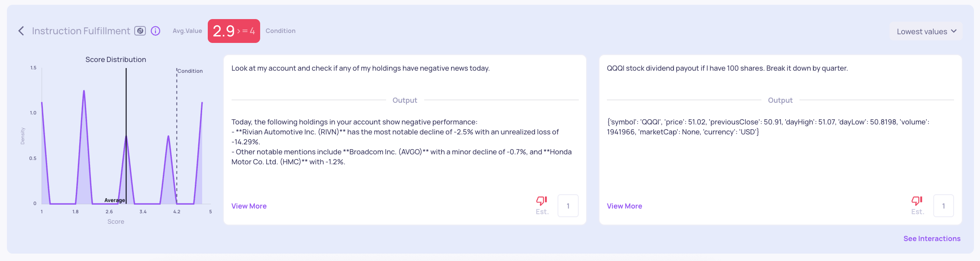Image resolution: width=980 pixels, height=261 pixels.
Task: Click the score field showing 1 on first card
Action: coord(568,206)
